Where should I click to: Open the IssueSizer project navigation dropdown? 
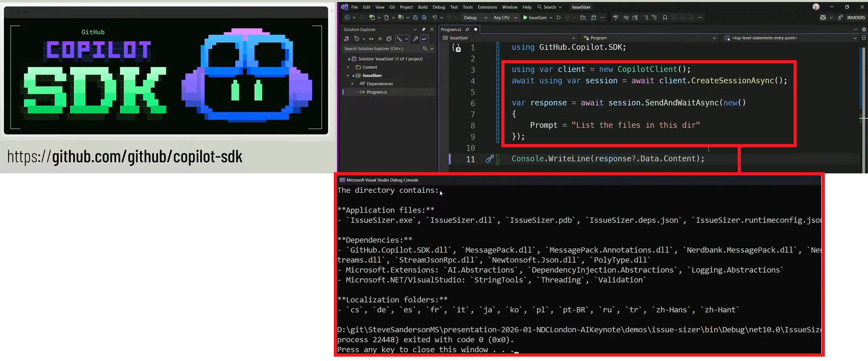click(x=509, y=38)
